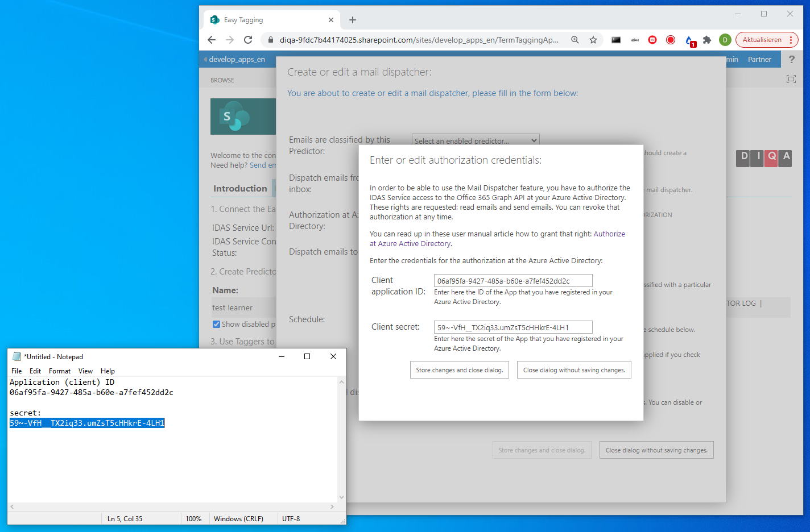
Task: Open the Authorize at Azure Active Directory link
Action: (415, 244)
